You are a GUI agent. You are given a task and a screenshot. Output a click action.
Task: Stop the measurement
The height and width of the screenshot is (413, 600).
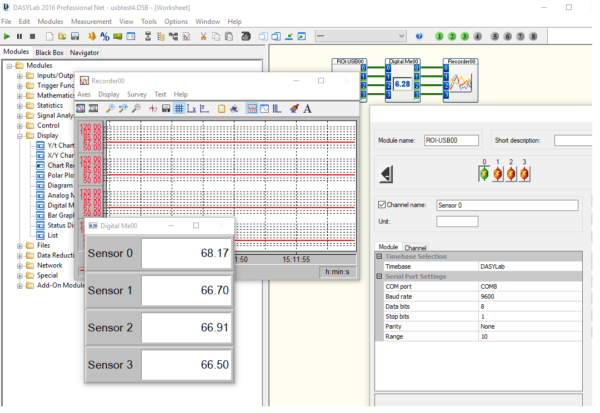coord(33,36)
